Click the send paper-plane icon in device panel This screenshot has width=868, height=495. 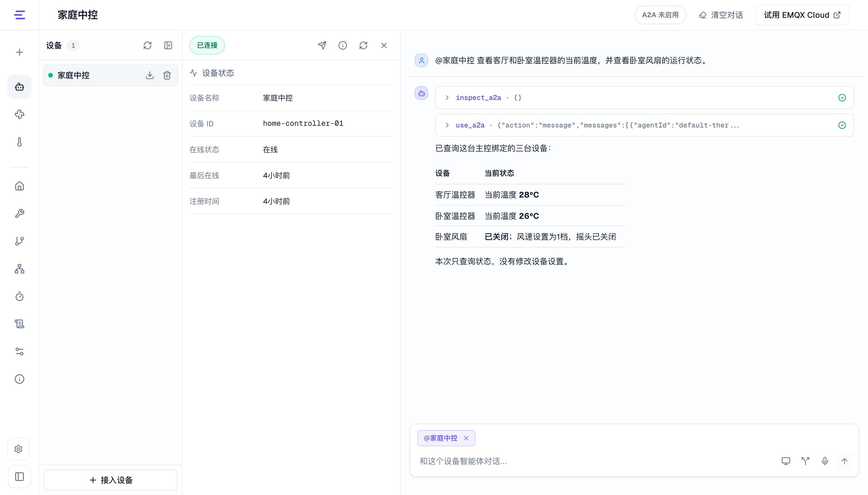click(x=322, y=45)
